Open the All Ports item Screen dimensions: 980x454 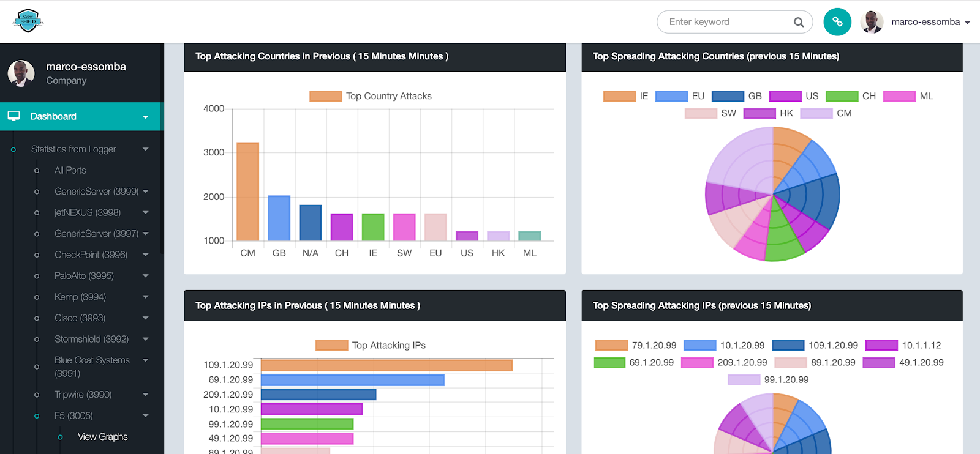[70, 170]
